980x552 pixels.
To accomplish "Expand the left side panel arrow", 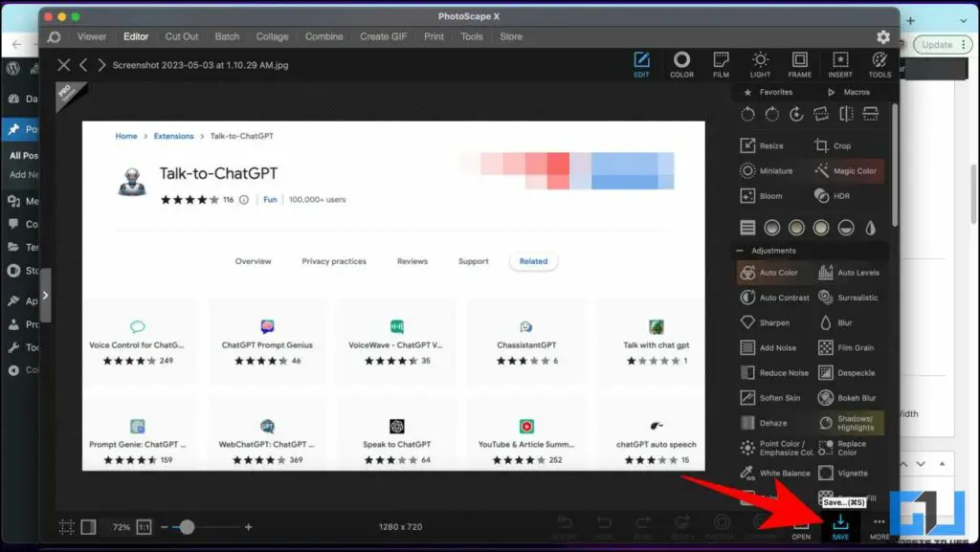I will [x=45, y=296].
